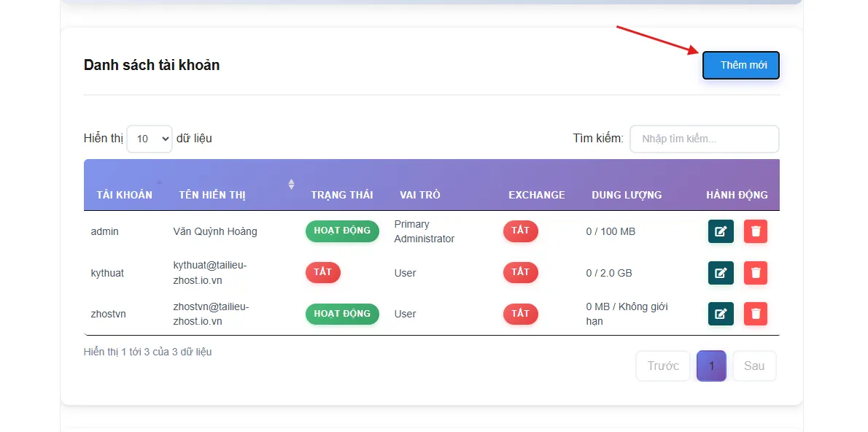The height and width of the screenshot is (432, 868).
Task: Edit the admin account
Action: [x=721, y=231]
